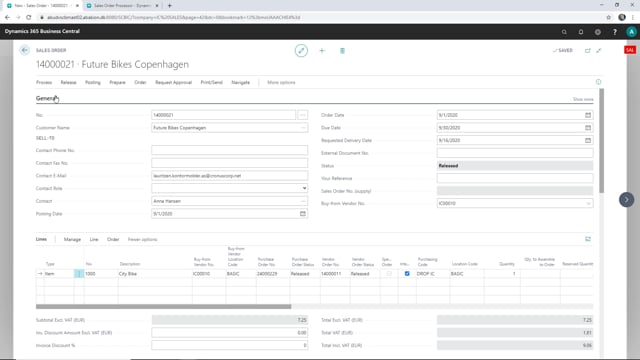The width and height of the screenshot is (640, 360).
Task: Open the Line menu in Lines
Action: coord(94,239)
